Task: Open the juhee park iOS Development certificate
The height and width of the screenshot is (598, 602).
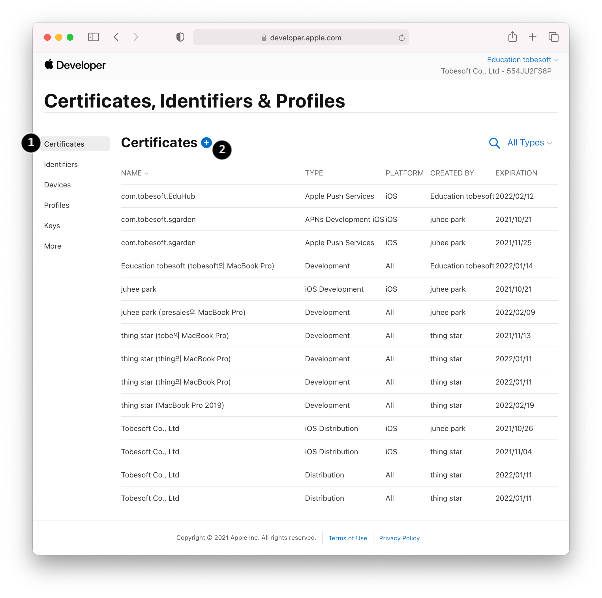Action: pyautogui.click(x=339, y=289)
